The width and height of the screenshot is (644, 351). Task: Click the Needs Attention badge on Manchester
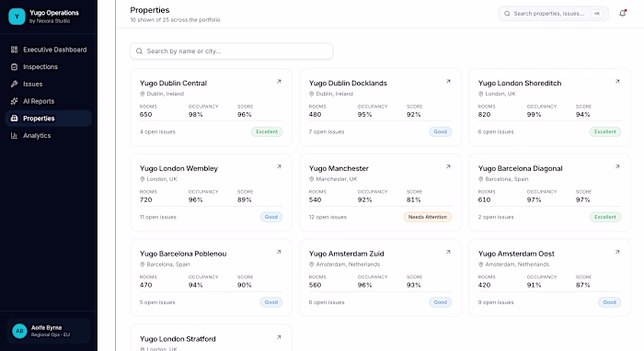click(428, 217)
